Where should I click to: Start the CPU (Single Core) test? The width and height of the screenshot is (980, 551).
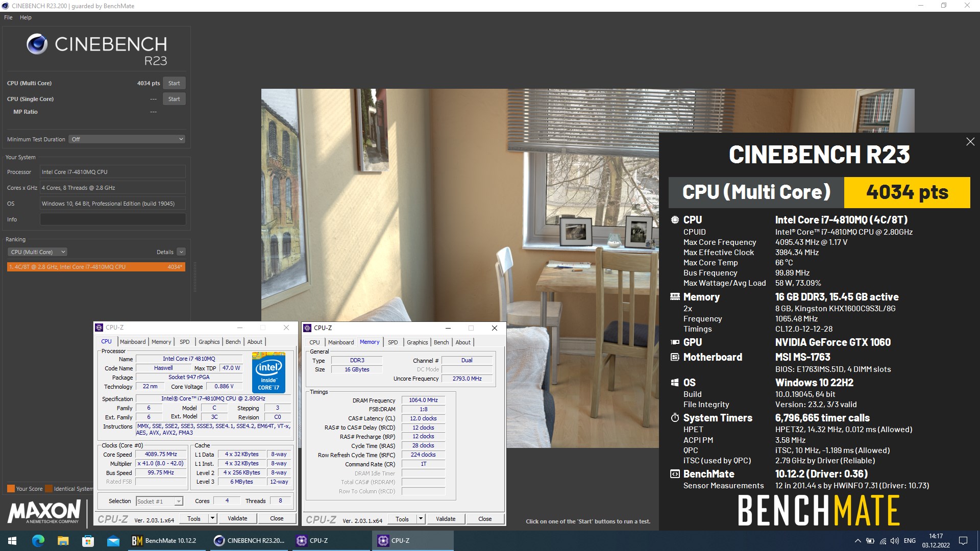(174, 99)
